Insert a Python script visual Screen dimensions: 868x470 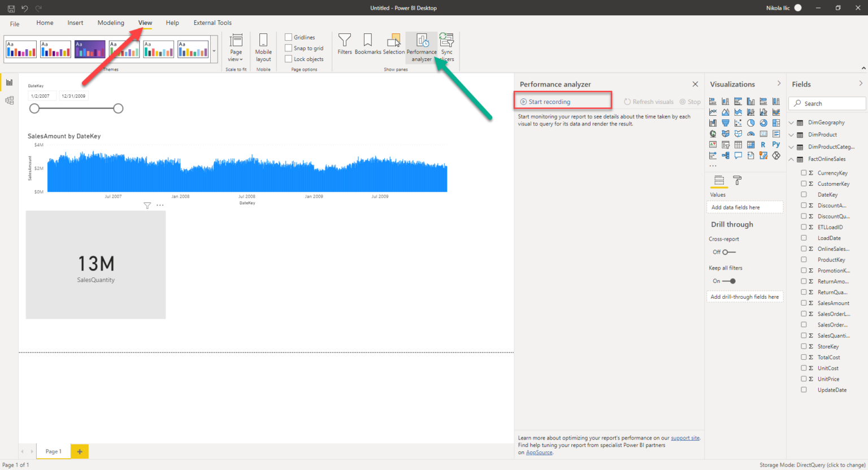point(776,144)
